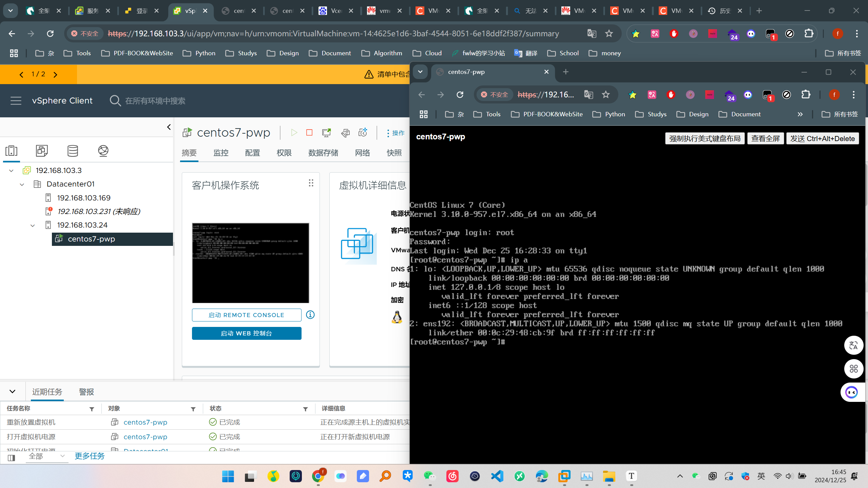Open extensions puzzle icon in main browser
This screenshot has height=488, width=868.
pyautogui.click(x=809, y=34)
